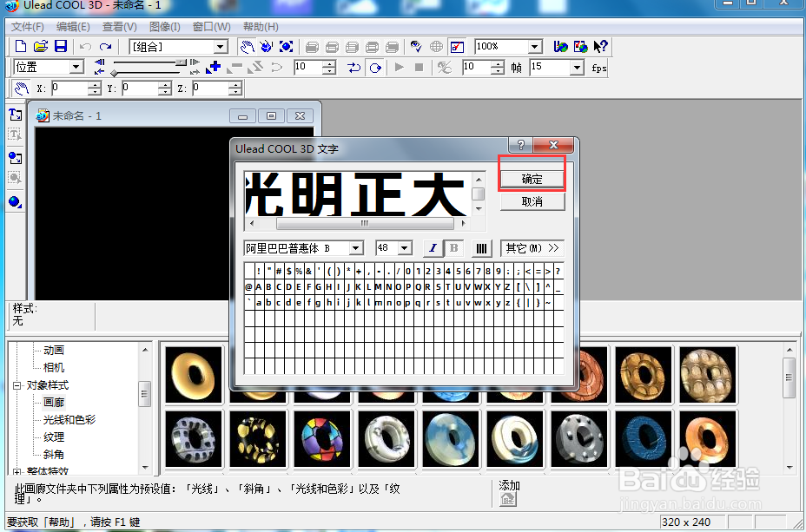Select 纹理 in the tree
Viewport: 806px width, 532px height.
pos(54,437)
